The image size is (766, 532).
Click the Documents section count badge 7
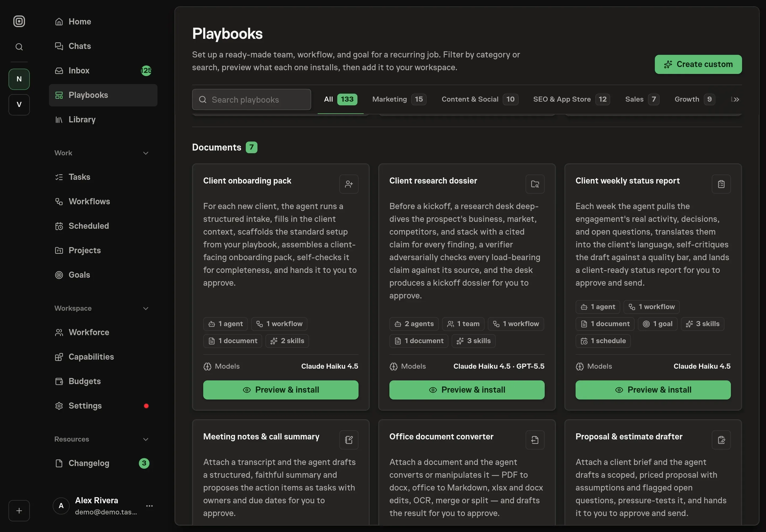[x=251, y=147]
